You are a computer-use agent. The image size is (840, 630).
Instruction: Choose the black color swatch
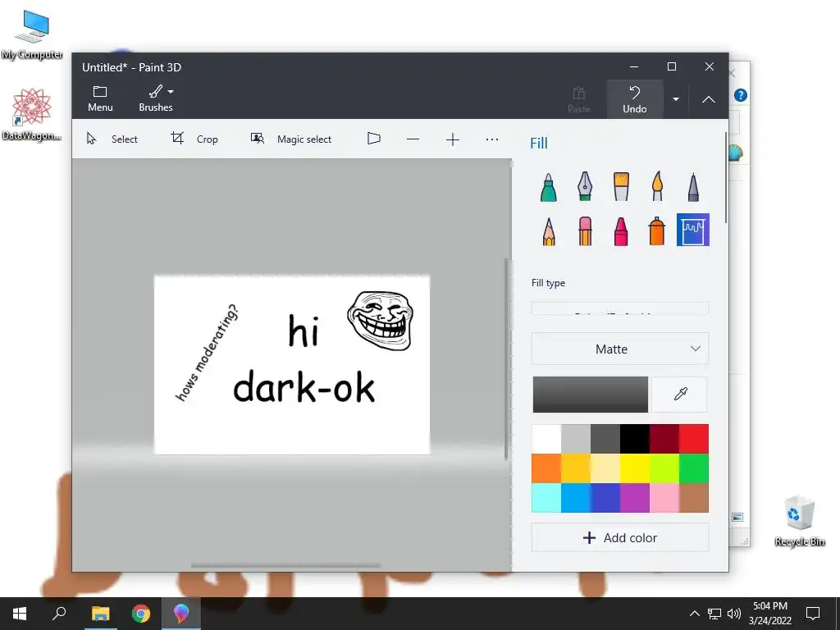[635, 439]
